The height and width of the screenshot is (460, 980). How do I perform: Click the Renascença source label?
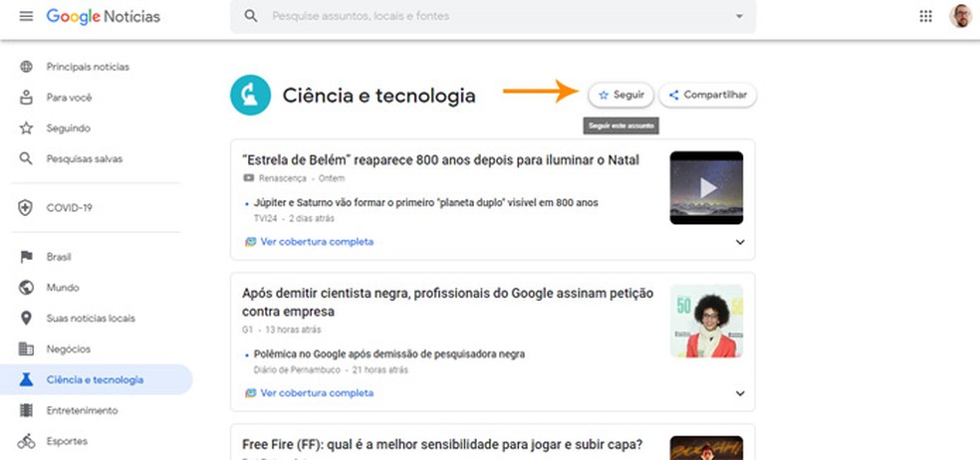[283, 178]
